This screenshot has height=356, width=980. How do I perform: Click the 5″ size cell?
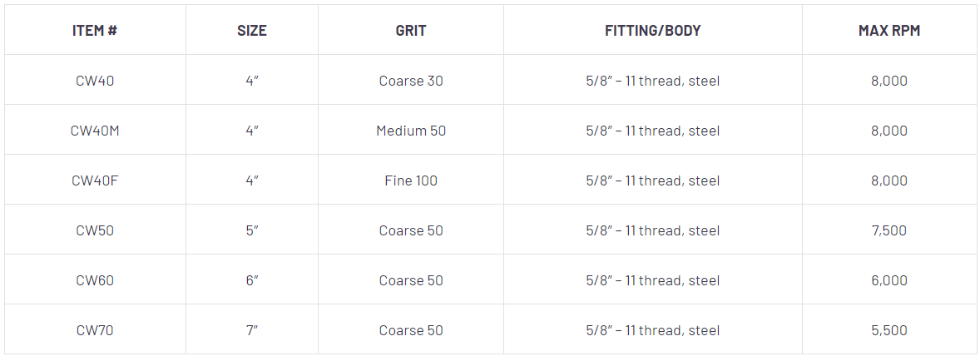coord(252,230)
